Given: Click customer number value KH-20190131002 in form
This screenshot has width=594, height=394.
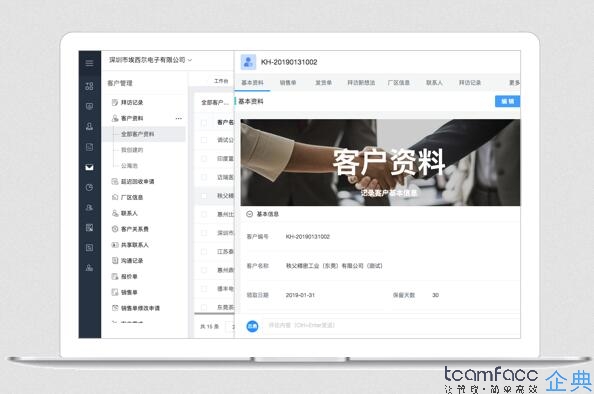Looking at the screenshot, I should (x=308, y=237).
